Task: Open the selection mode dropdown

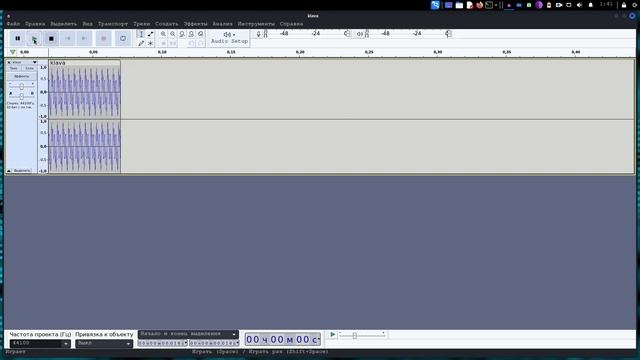Action: click(x=188, y=334)
